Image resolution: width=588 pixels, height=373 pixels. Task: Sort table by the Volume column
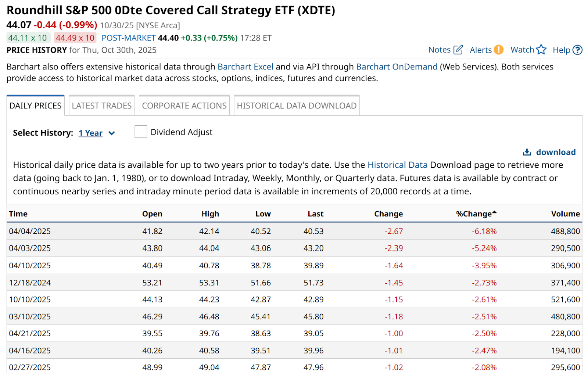[565, 214]
